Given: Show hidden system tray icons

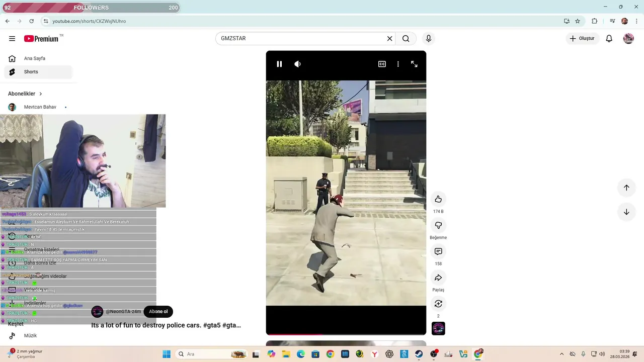Looking at the screenshot, I should click(x=561, y=354).
